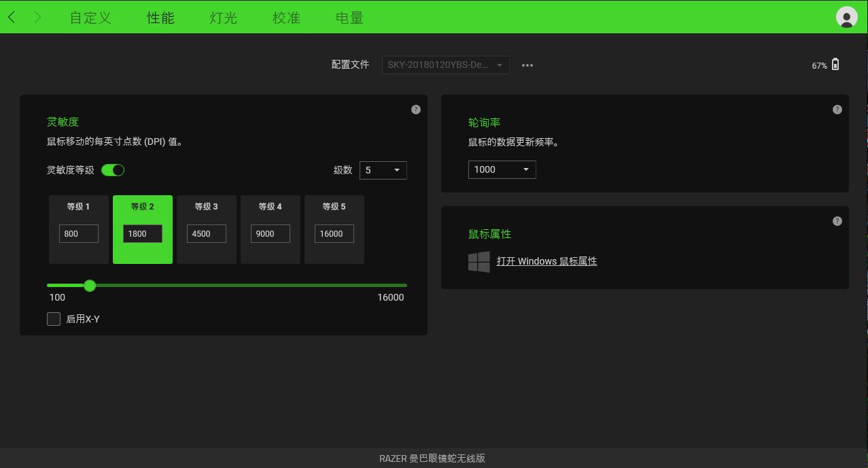Open help for the 轮询率 section
This screenshot has height=468, width=868.
(837, 109)
